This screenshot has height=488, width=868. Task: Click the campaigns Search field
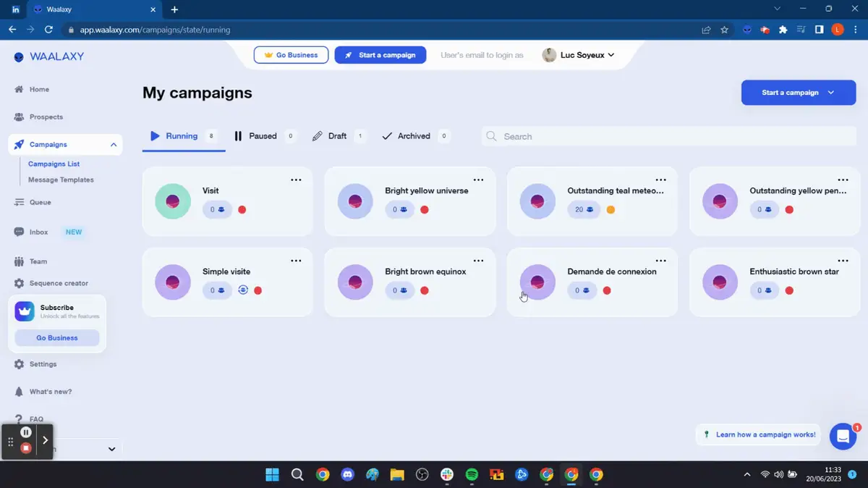click(669, 136)
